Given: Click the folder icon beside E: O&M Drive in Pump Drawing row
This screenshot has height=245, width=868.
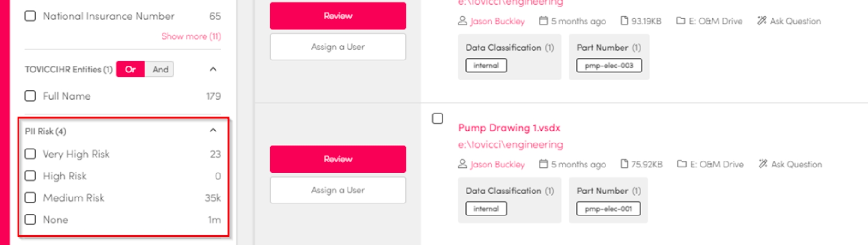Looking at the screenshot, I should [x=682, y=164].
